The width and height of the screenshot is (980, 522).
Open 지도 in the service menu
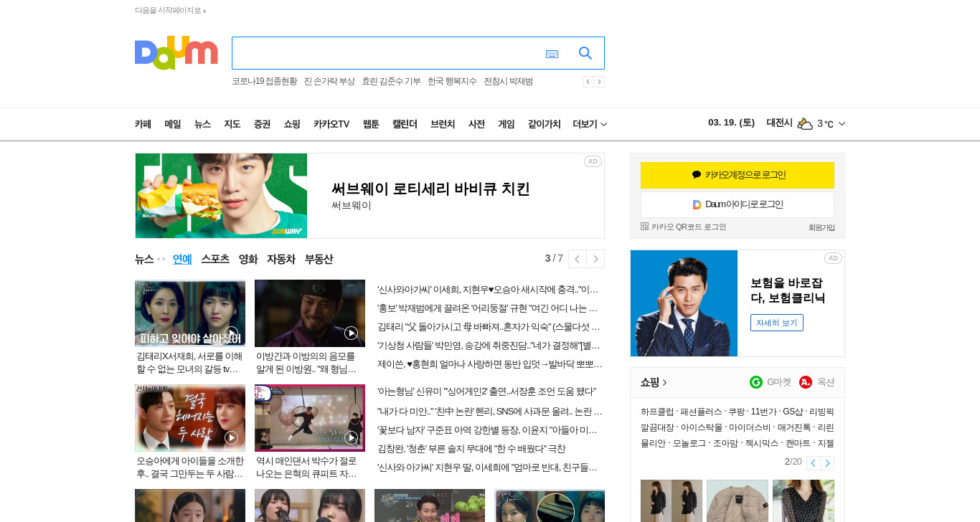(x=232, y=124)
